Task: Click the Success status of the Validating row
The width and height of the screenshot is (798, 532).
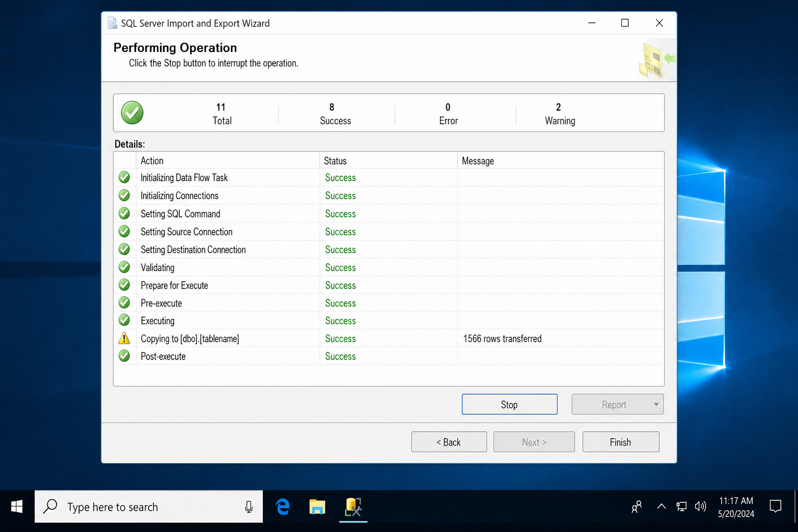Action: pyautogui.click(x=340, y=268)
